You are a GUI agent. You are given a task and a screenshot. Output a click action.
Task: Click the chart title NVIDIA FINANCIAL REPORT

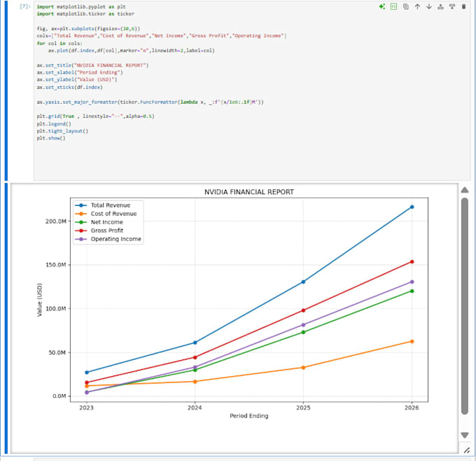click(249, 192)
